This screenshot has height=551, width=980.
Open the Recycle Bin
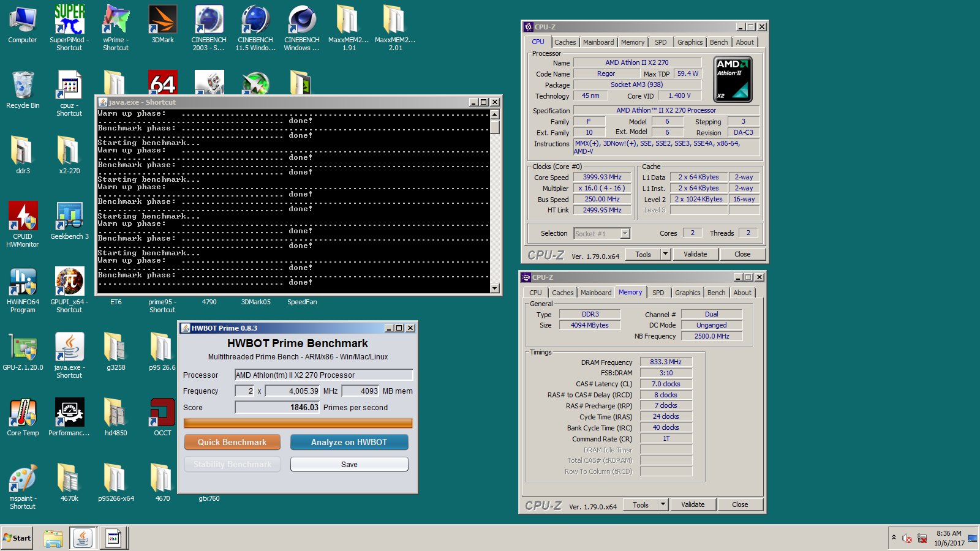click(x=23, y=90)
